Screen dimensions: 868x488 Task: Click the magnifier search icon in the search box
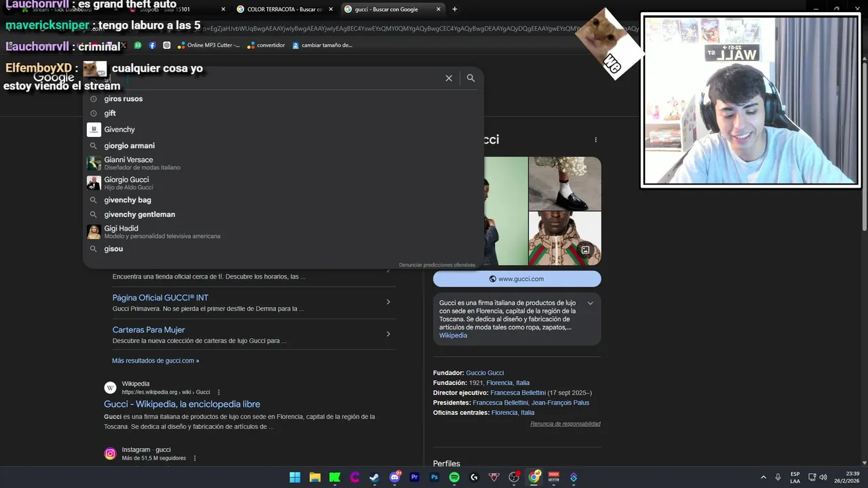click(471, 78)
